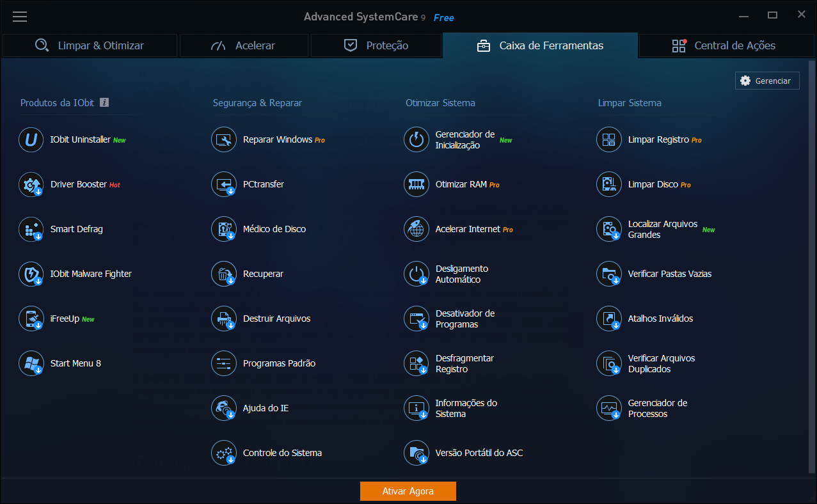Click the Gerenciador de Inicialização icon
This screenshot has width=817, height=504.
point(416,139)
